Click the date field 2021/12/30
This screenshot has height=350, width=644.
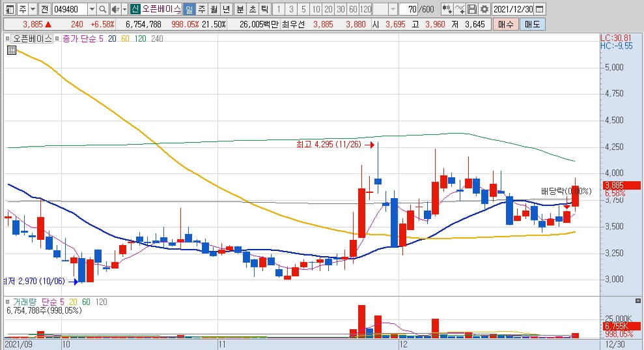(x=513, y=9)
